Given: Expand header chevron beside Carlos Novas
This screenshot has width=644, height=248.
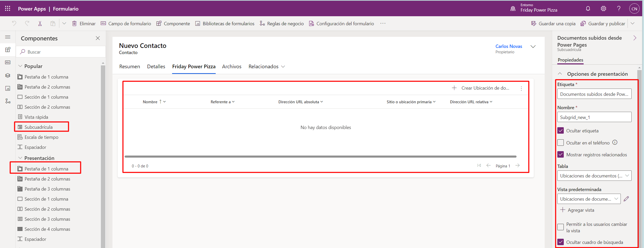Looking at the screenshot, I should (x=533, y=47).
